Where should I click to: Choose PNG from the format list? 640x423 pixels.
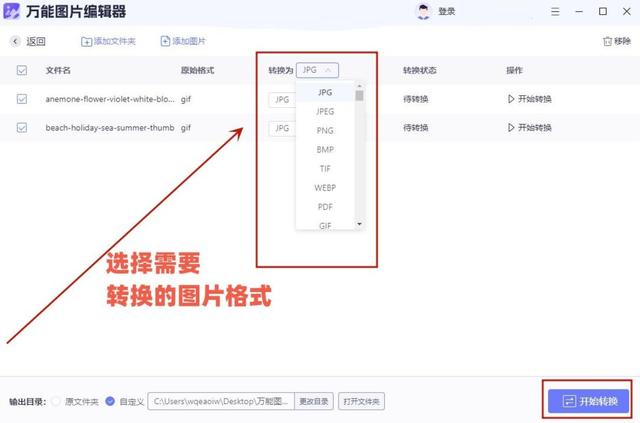[x=325, y=131]
